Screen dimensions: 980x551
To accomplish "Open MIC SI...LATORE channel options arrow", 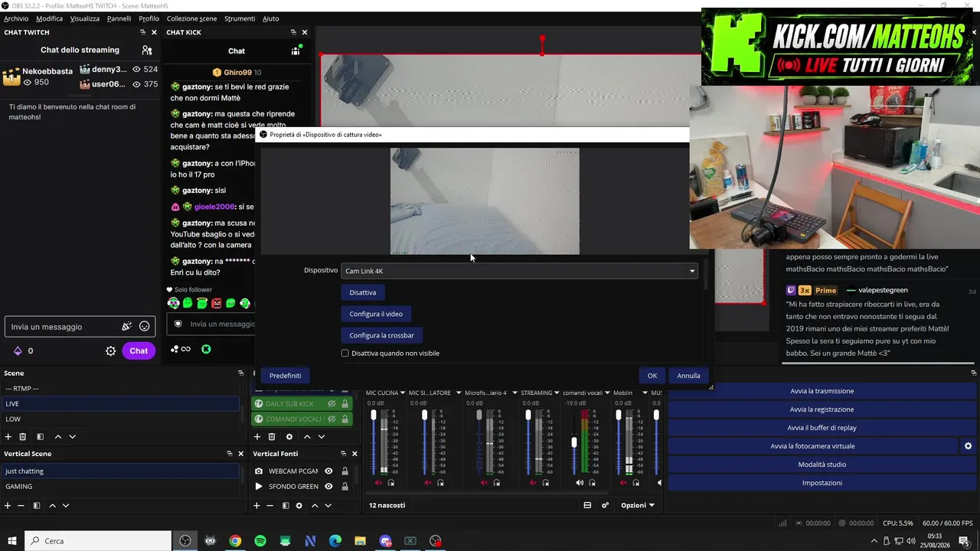I will pos(459,393).
